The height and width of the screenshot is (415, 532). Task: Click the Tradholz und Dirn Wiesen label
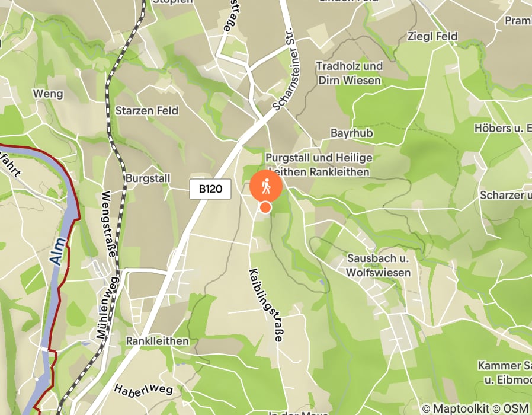tap(350, 73)
